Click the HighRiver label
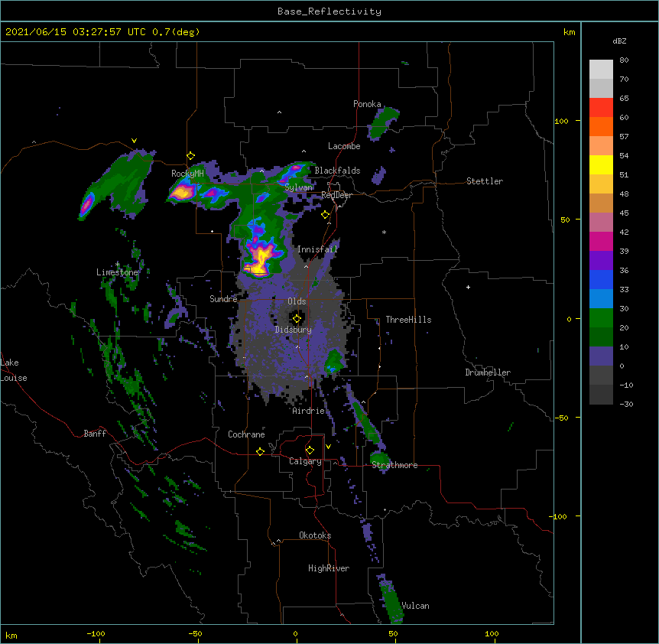The image size is (659, 644). [x=329, y=568]
